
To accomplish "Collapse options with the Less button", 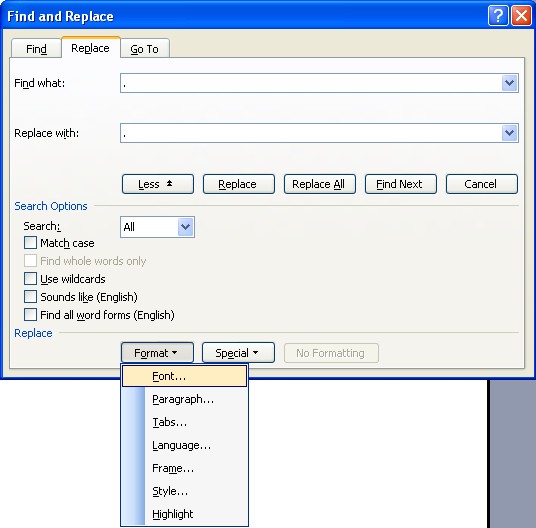I will click(x=158, y=184).
